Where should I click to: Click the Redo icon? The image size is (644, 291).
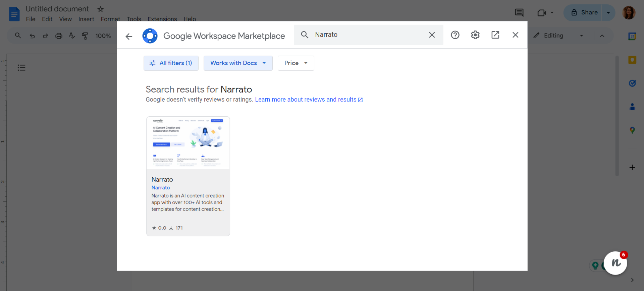click(45, 36)
